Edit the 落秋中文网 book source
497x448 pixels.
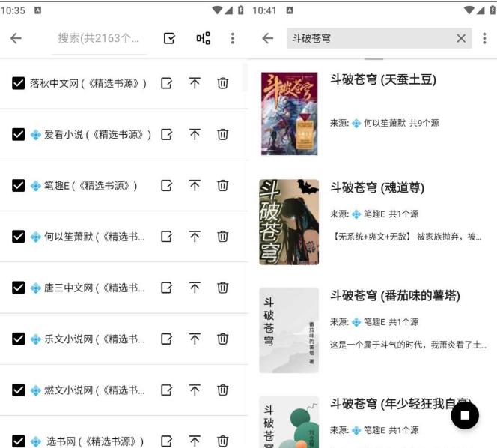coord(167,83)
